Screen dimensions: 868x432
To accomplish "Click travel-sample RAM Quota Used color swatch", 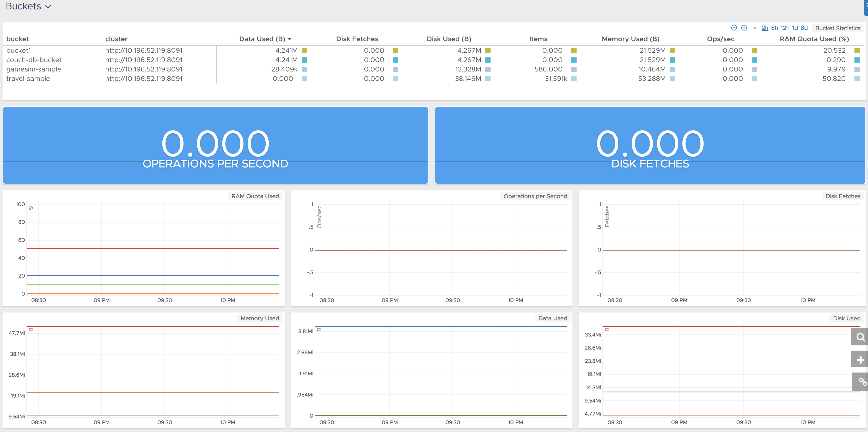I will point(857,79).
